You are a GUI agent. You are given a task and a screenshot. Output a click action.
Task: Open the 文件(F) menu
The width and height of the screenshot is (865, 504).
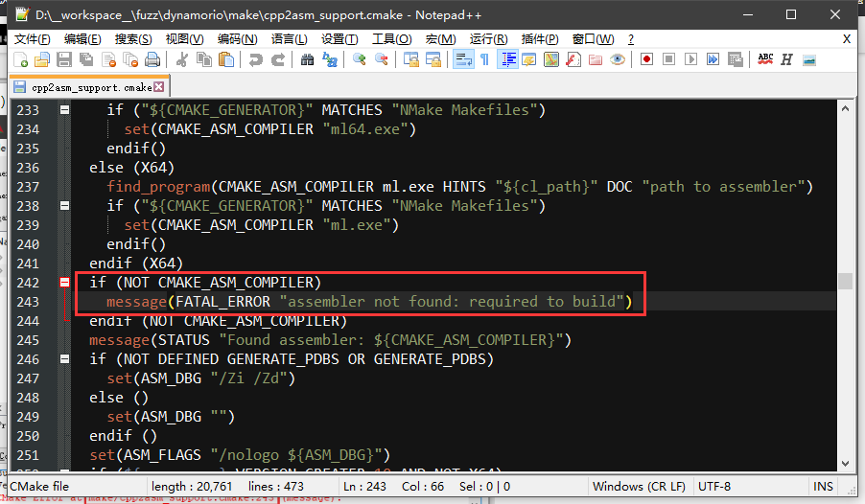(32, 39)
